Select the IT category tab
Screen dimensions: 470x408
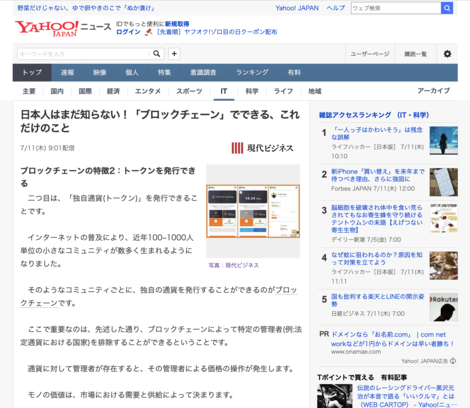tap(224, 91)
